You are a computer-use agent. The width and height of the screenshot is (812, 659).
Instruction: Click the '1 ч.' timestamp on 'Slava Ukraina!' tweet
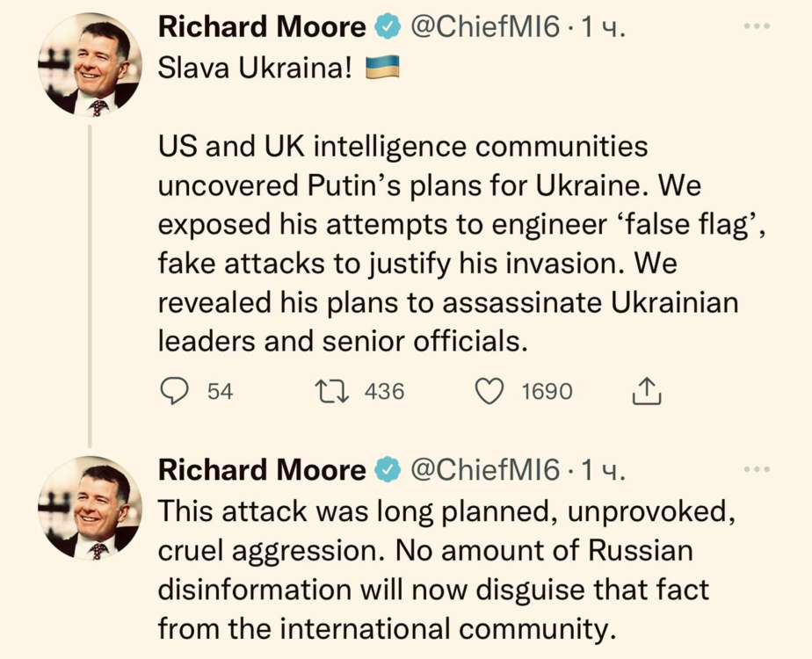click(603, 29)
